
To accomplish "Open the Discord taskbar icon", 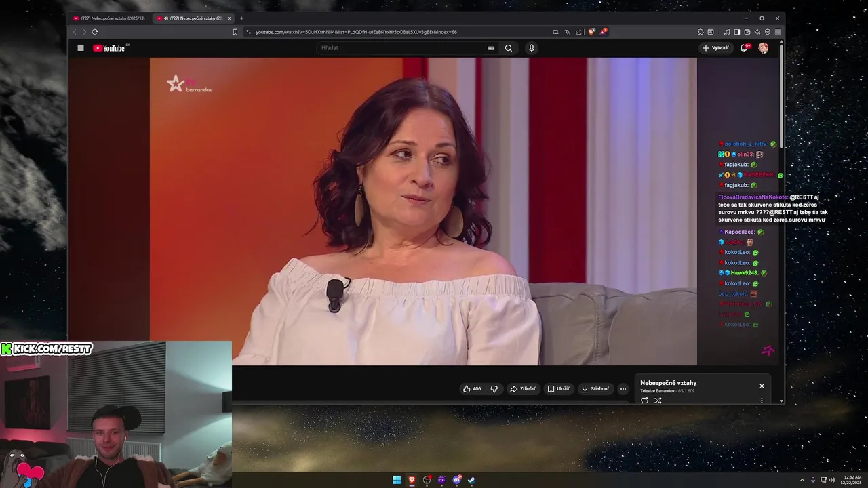I will coord(456,480).
